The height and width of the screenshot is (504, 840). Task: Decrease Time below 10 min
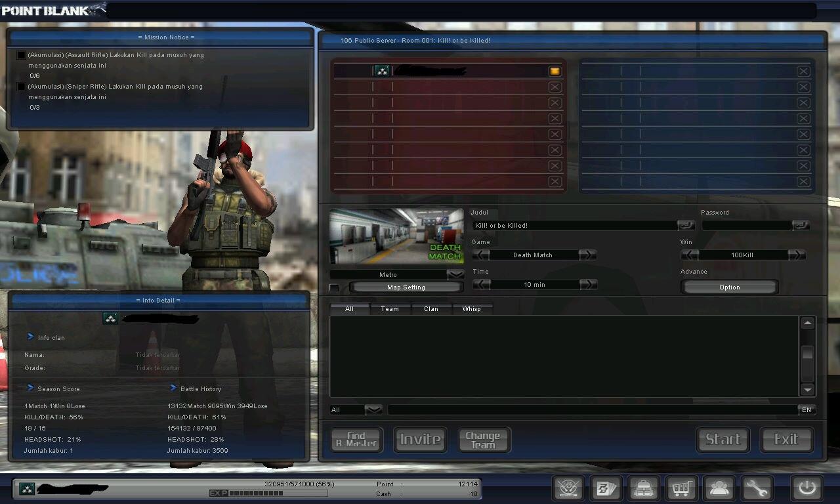point(481,284)
